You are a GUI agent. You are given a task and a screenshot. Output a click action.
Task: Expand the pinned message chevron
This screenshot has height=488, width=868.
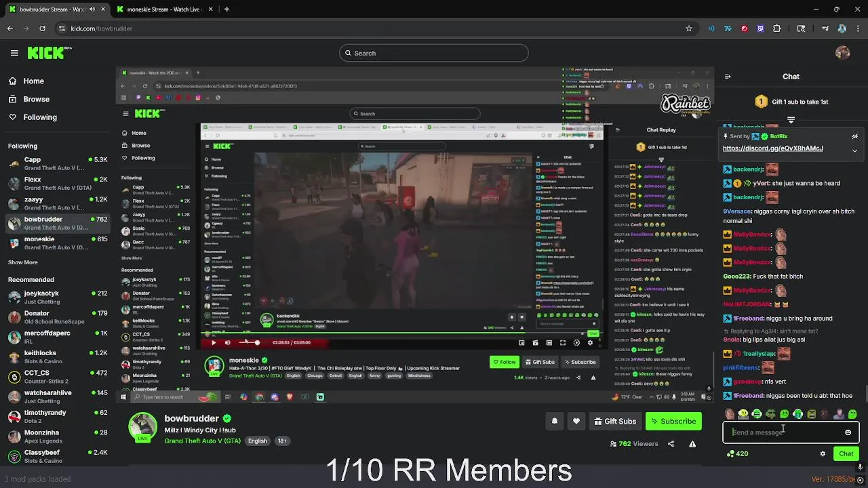pyautogui.click(x=854, y=150)
